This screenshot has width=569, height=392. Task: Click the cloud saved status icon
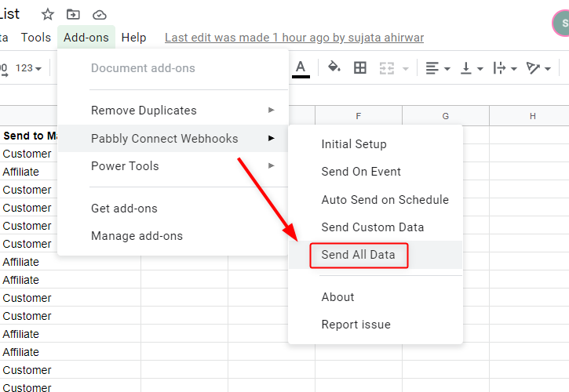click(x=100, y=15)
